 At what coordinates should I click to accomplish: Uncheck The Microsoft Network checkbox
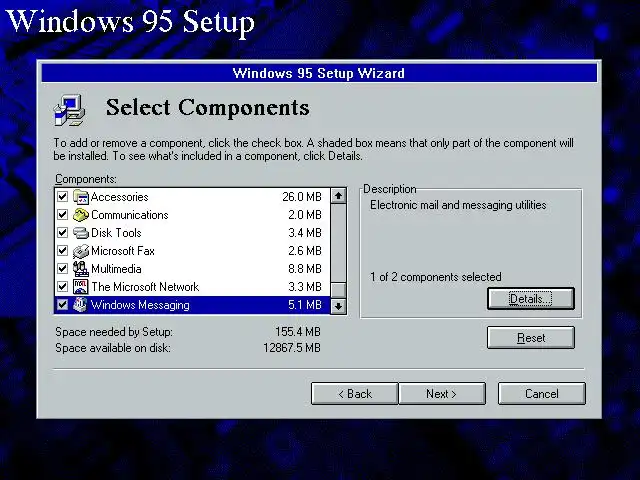pyautogui.click(x=62, y=287)
